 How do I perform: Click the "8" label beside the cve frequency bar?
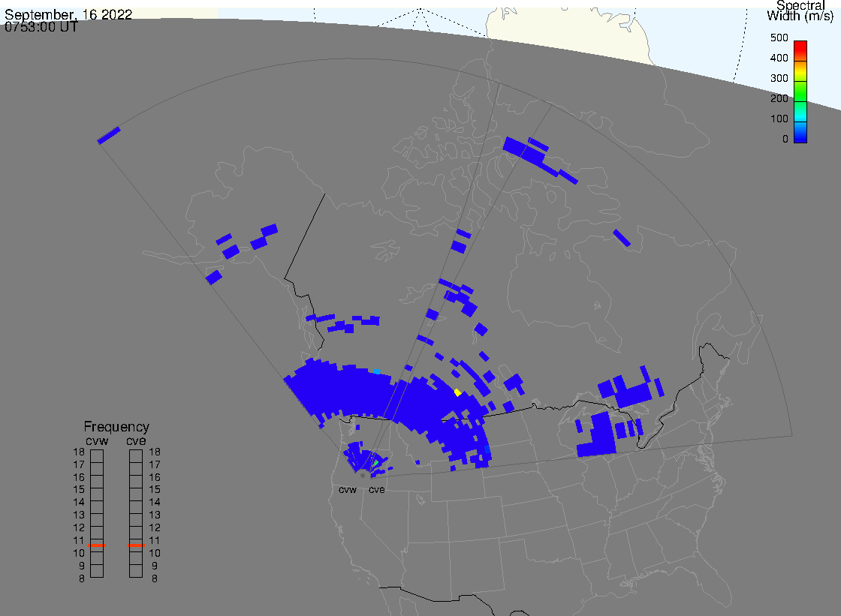[155, 578]
